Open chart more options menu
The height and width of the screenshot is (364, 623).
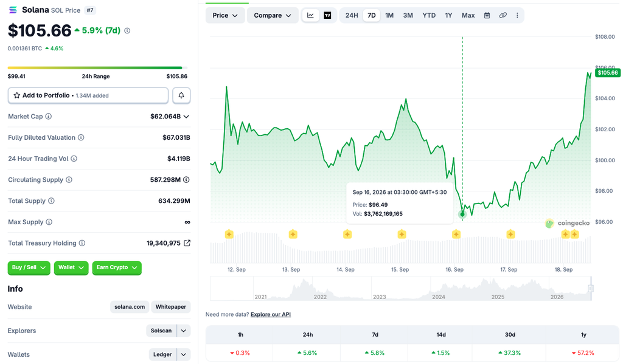pos(517,15)
